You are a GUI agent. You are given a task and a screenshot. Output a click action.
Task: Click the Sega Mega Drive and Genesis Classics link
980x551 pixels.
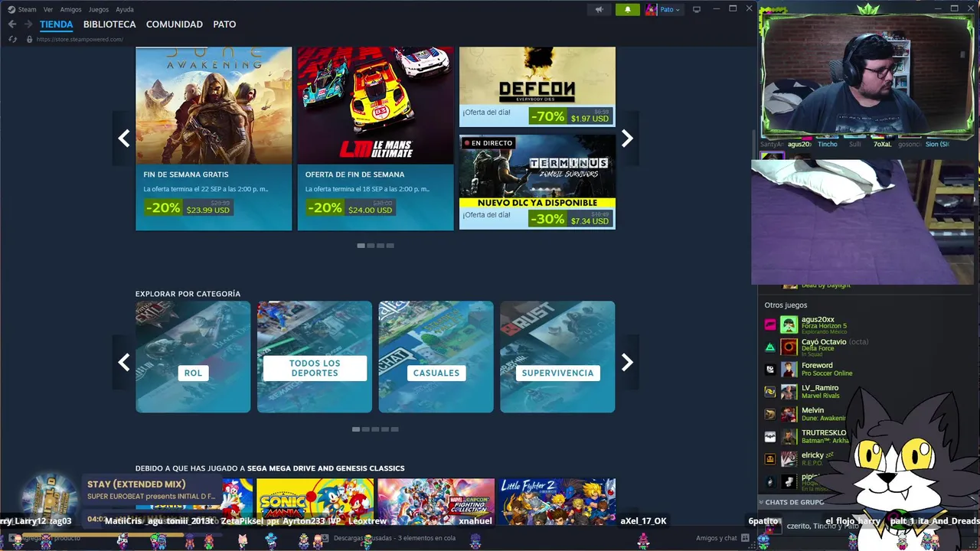coord(325,468)
